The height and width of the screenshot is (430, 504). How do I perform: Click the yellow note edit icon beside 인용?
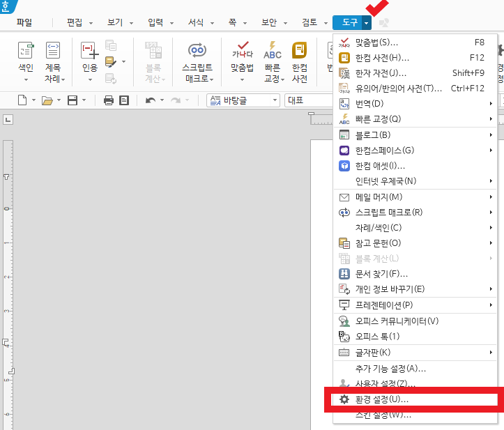(111, 62)
